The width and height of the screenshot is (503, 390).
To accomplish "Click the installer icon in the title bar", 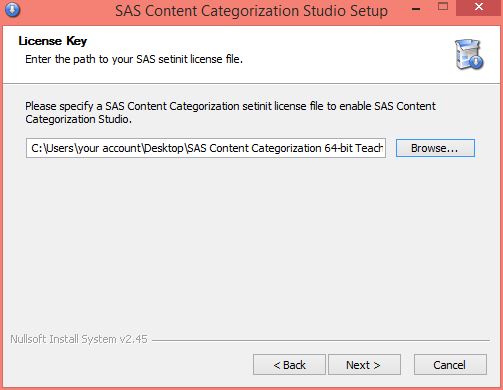I will [x=12, y=9].
